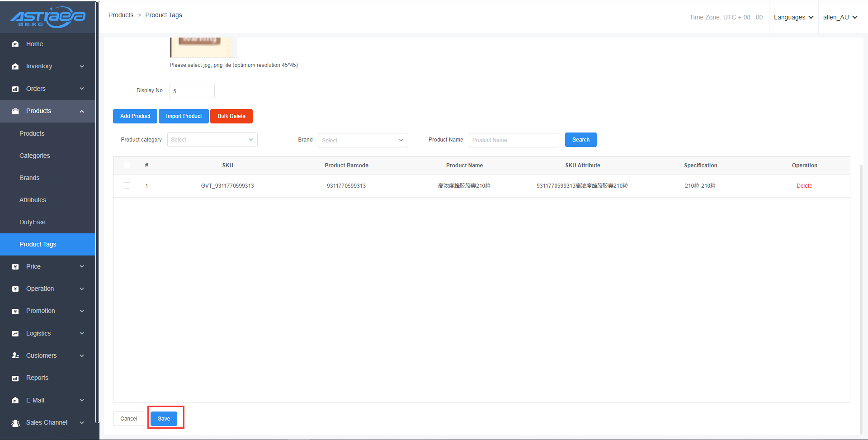Toggle the select-all checkbox in table header

click(x=127, y=165)
